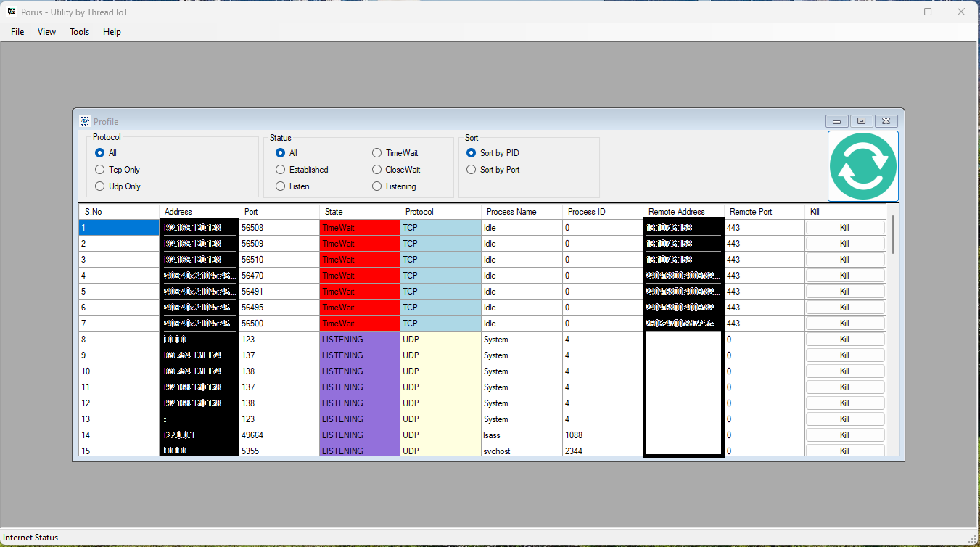Enable the CloseWait status filter
The width and height of the screenshot is (980, 547).
(x=376, y=169)
